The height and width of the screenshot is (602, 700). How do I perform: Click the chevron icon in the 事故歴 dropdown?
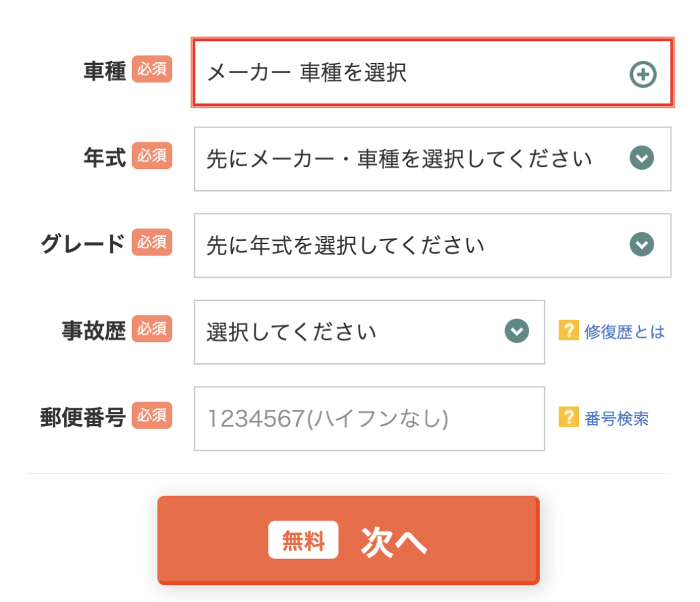517,331
